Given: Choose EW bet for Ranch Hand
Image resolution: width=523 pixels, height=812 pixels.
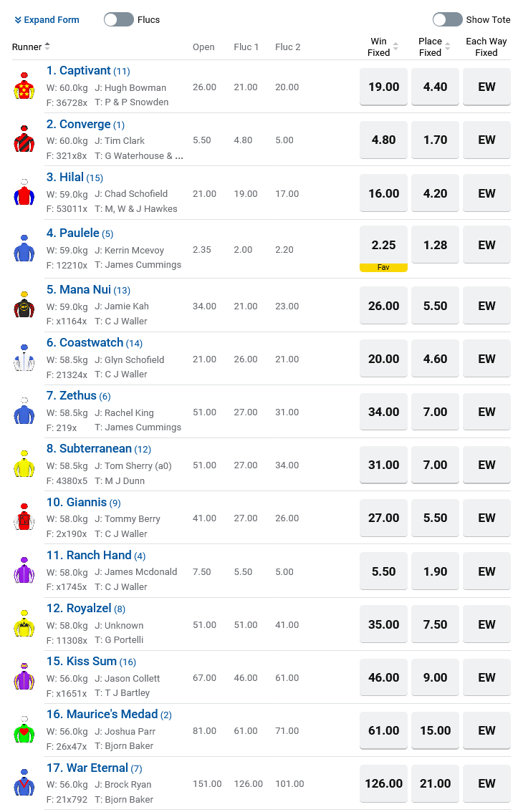Looking at the screenshot, I should tap(486, 571).
